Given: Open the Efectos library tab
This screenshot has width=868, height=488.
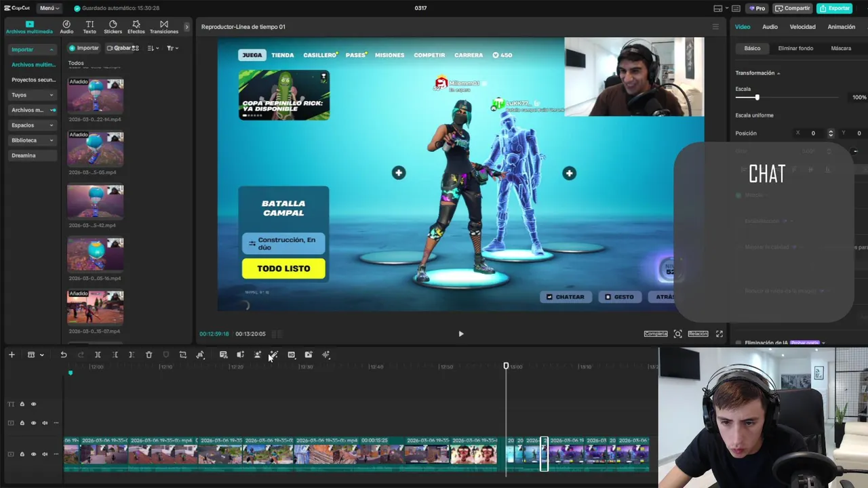Looking at the screenshot, I should click(x=136, y=27).
